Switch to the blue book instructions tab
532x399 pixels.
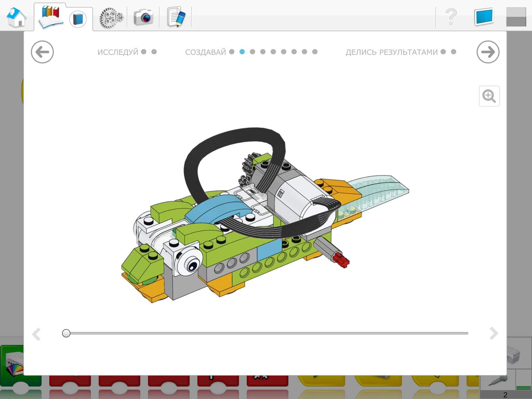[78, 19]
